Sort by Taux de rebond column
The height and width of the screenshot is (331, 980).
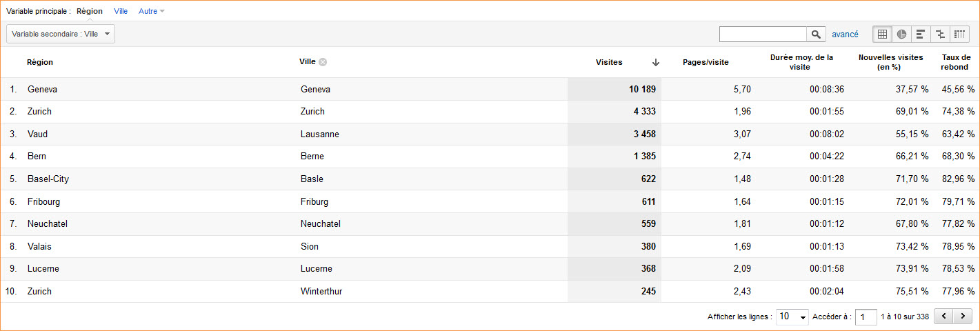click(956, 62)
